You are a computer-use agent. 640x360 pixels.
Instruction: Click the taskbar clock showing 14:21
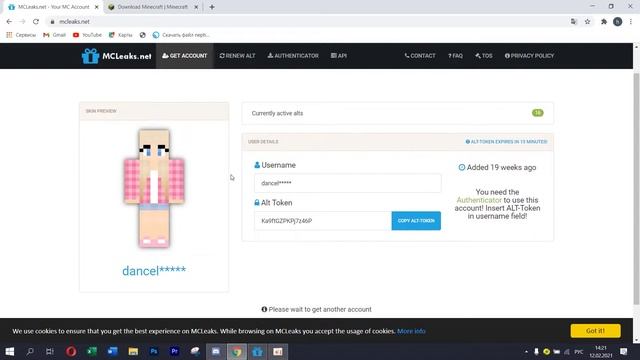(601, 351)
